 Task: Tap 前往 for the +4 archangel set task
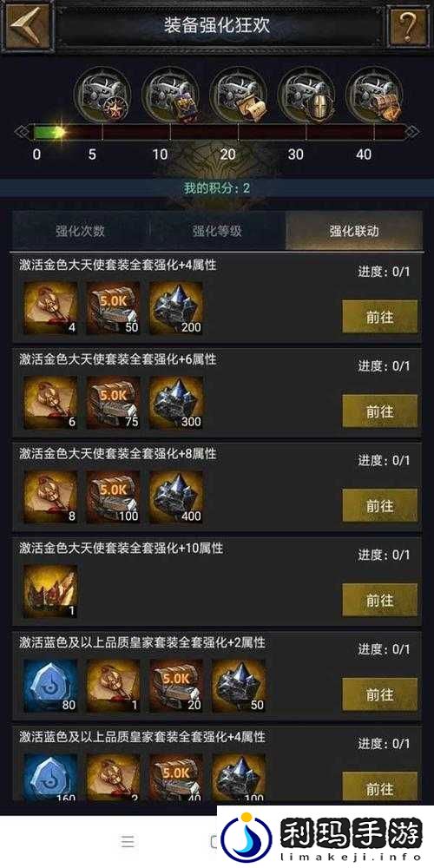point(380,317)
